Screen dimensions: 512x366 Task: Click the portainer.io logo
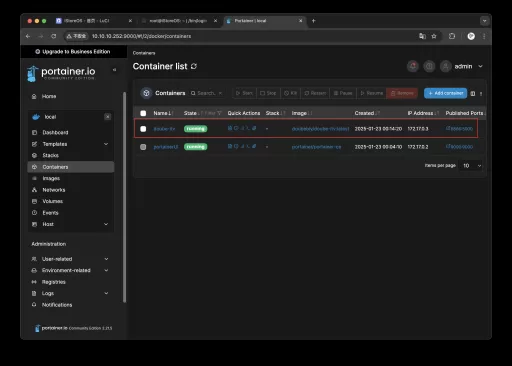[61, 73]
